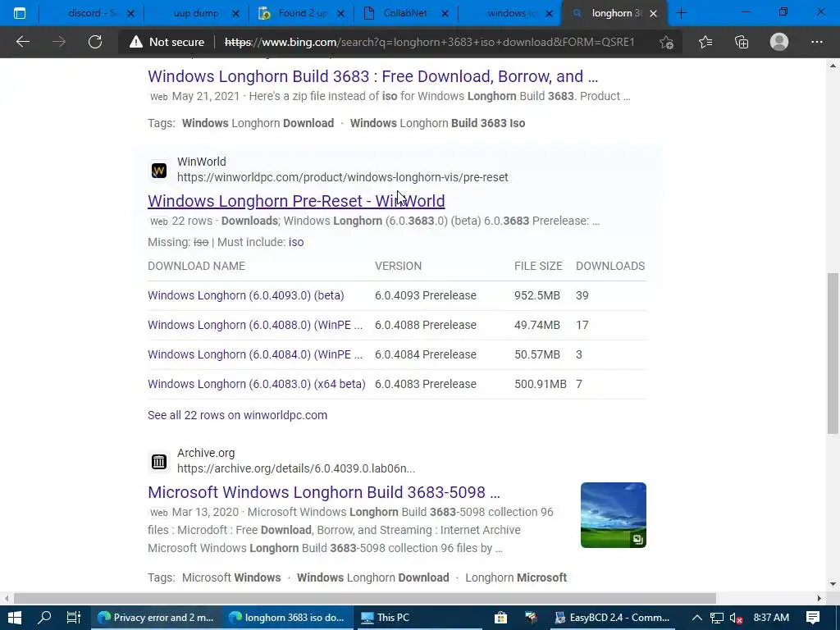Open Task View on taskbar

coord(73,618)
